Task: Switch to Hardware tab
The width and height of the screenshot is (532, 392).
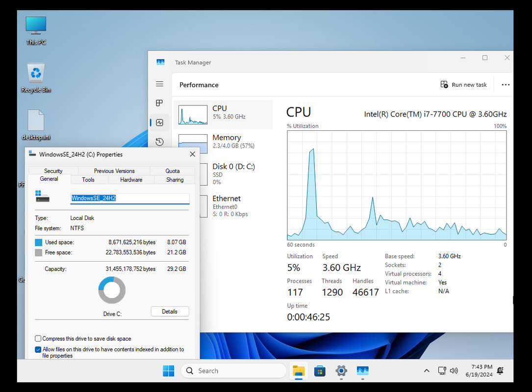Action: [131, 180]
